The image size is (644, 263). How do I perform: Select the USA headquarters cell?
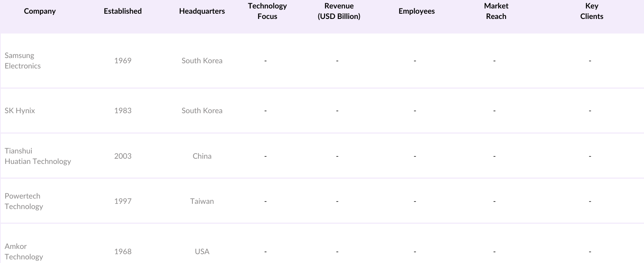202,252
